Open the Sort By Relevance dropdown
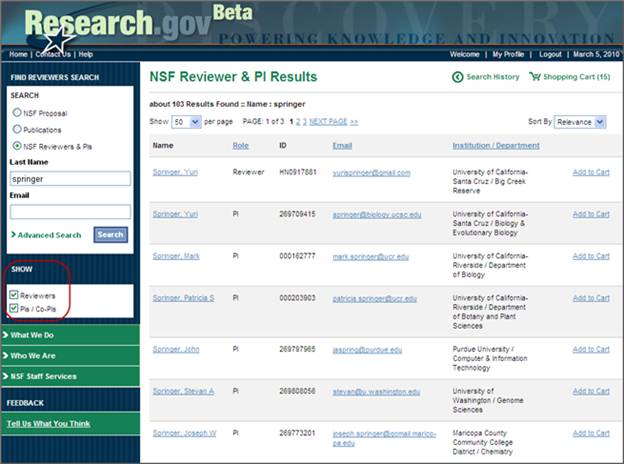624x464 pixels. click(580, 122)
